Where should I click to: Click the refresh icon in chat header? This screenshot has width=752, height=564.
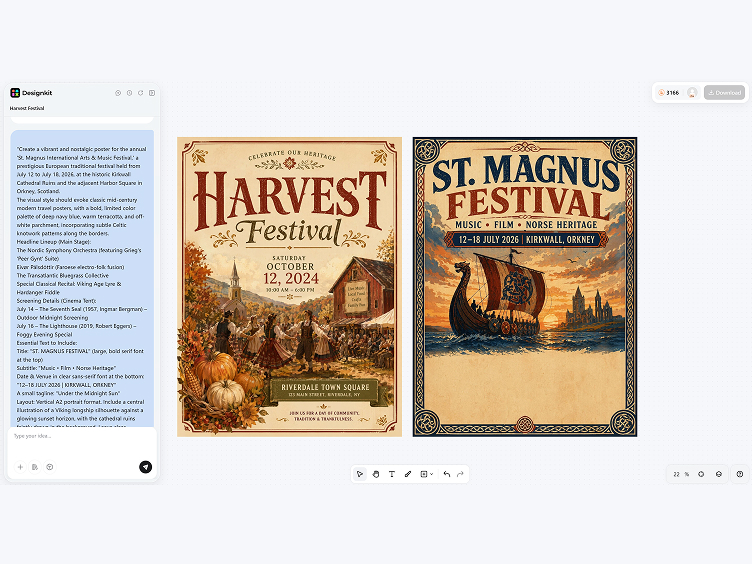pos(141,93)
